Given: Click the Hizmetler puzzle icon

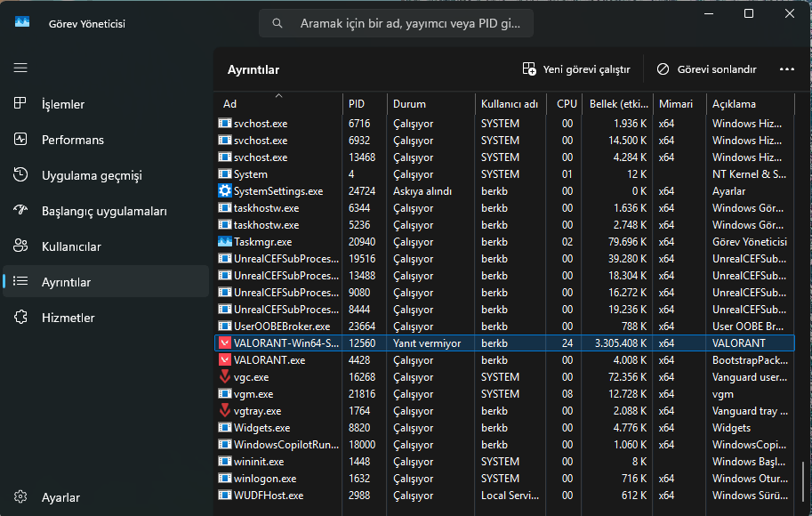Looking at the screenshot, I should click(20, 317).
